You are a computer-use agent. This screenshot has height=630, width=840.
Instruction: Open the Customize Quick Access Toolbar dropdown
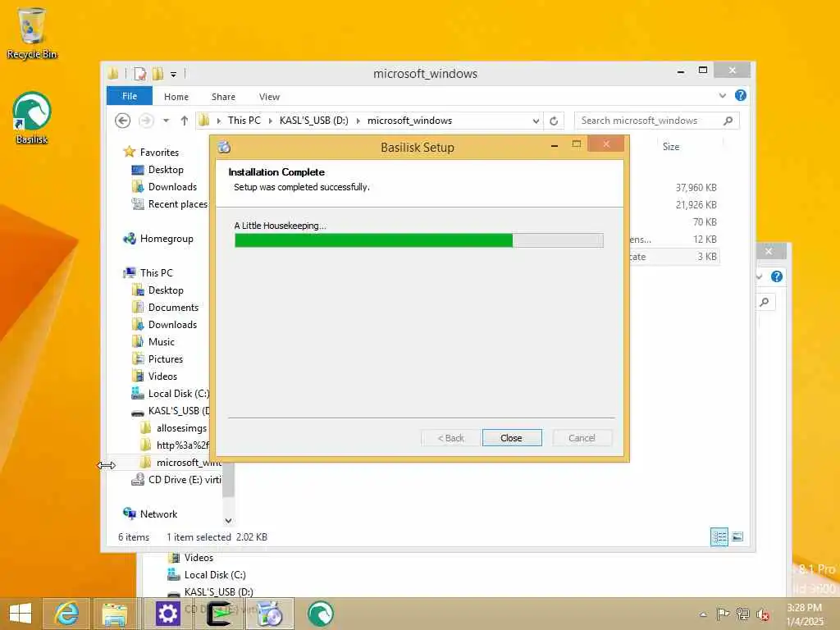click(x=174, y=75)
